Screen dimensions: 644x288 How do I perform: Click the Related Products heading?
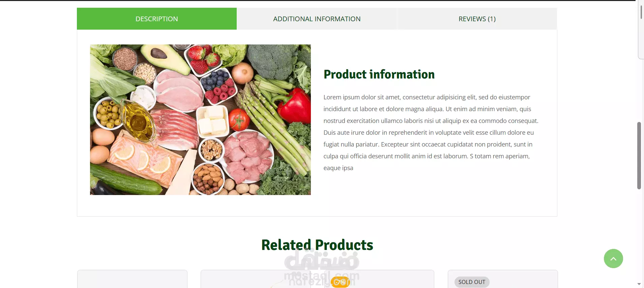[317, 245]
